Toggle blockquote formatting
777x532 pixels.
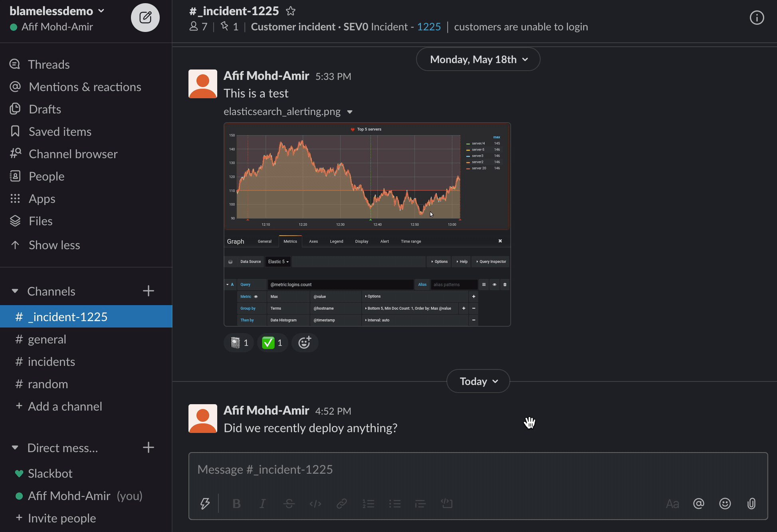pyautogui.click(x=420, y=504)
